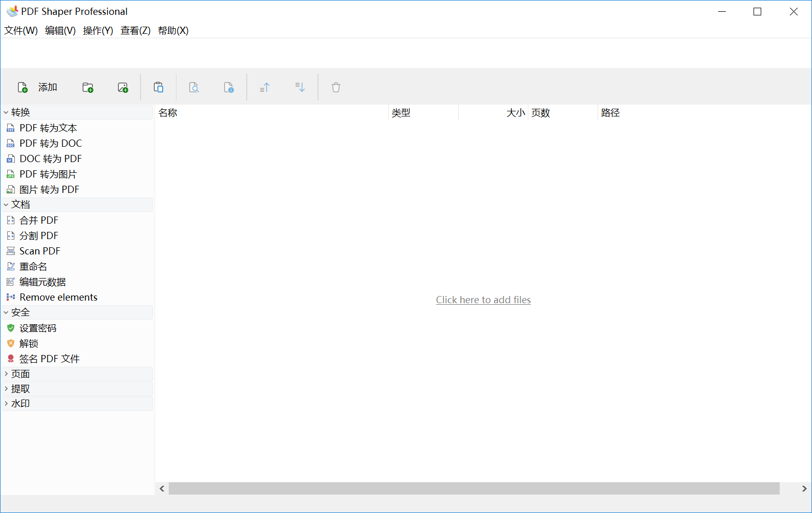Expand the 提取 section
Viewport: 812px width, 513px height.
coord(6,389)
